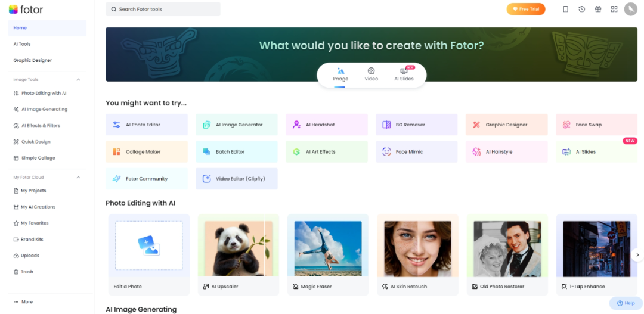Collapse the My Fotor Cloud section chevron
Image resolution: width=644 pixels, height=314 pixels.
coord(78,178)
